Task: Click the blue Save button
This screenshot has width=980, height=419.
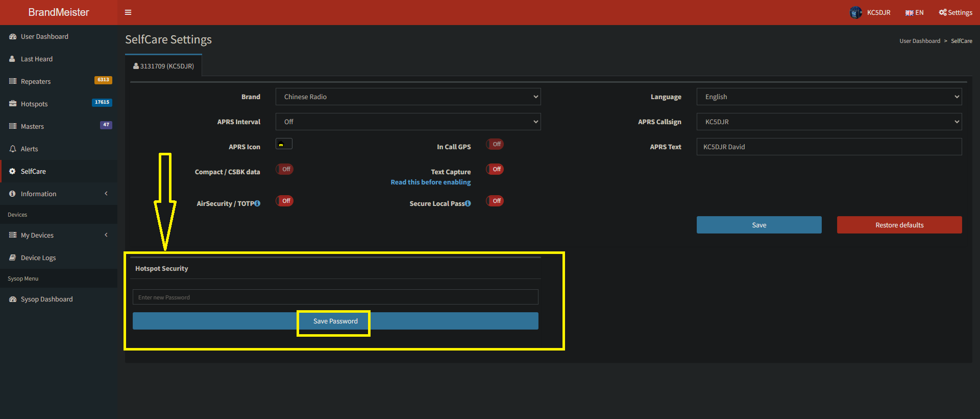Action: point(759,225)
